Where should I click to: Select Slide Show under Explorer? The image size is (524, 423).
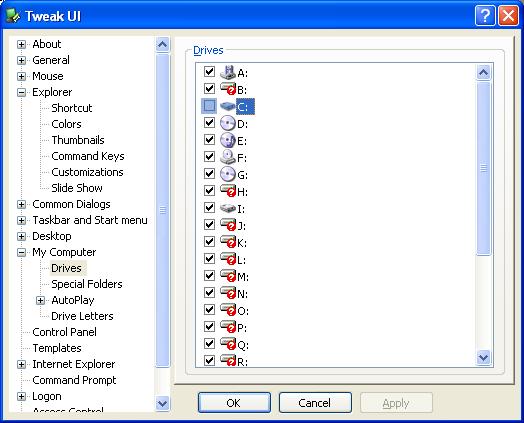coord(77,188)
